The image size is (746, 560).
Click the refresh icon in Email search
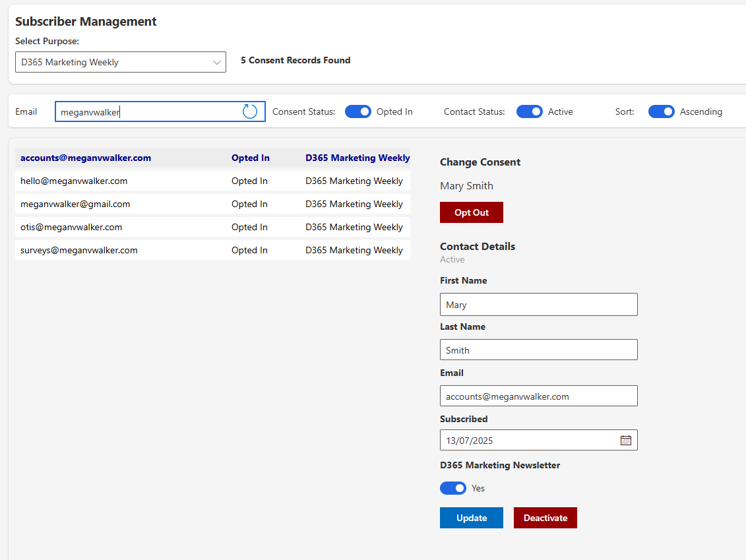[x=250, y=111]
